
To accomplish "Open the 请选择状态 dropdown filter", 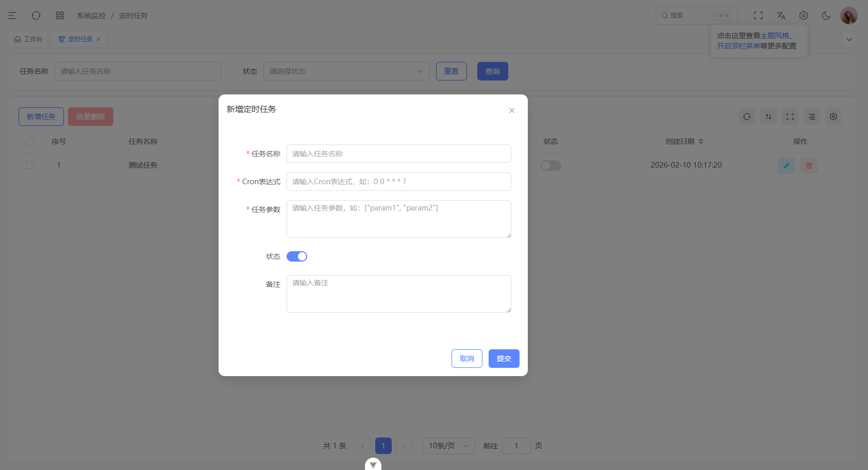I will (346, 71).
